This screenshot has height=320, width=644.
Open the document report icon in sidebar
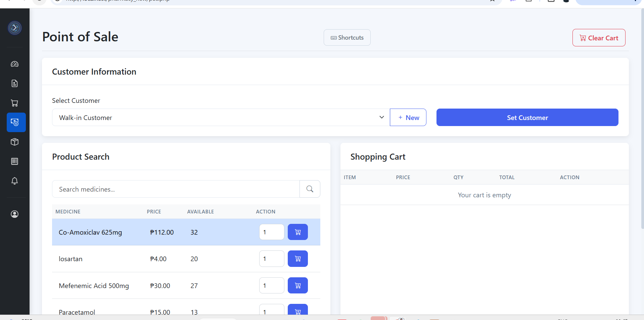click(14, 83)
